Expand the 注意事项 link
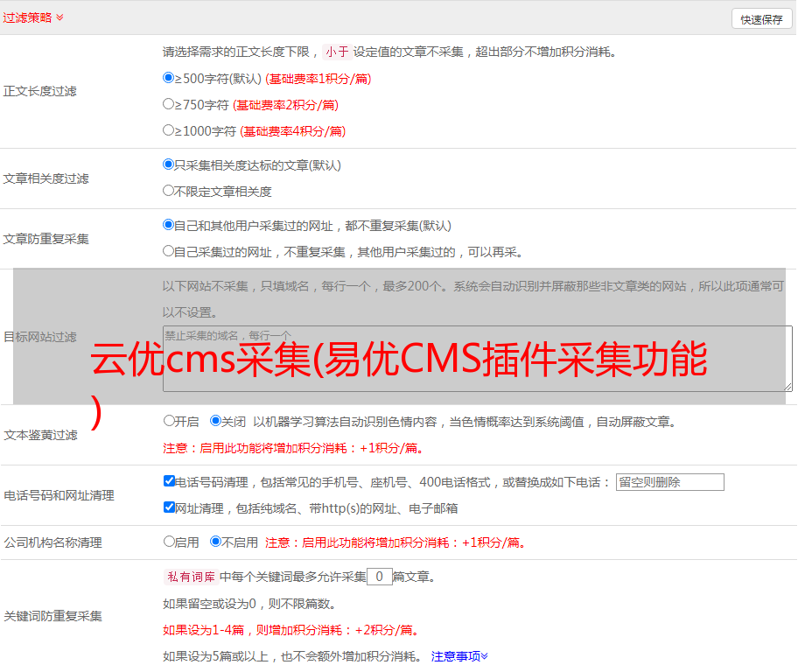The image size is (798, 672). (x=459, y=656)
